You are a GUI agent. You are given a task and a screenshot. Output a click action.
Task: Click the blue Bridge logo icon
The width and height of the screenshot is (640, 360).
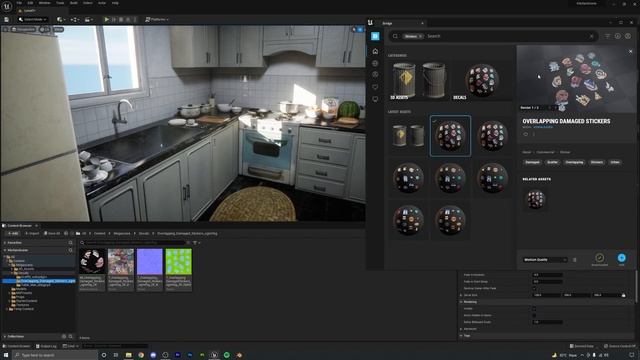coord(375,36)
